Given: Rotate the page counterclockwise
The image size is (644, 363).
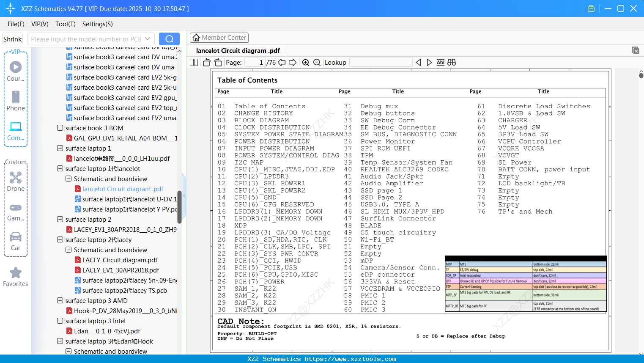Looking at the screenshot, I should (206, 62).
